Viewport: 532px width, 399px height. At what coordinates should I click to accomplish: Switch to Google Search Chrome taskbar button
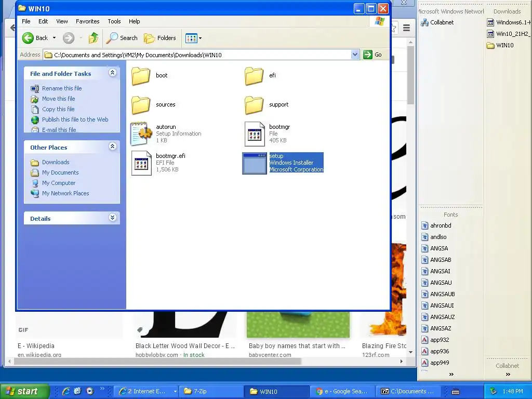pyautogui.click(x=342, y=392)
